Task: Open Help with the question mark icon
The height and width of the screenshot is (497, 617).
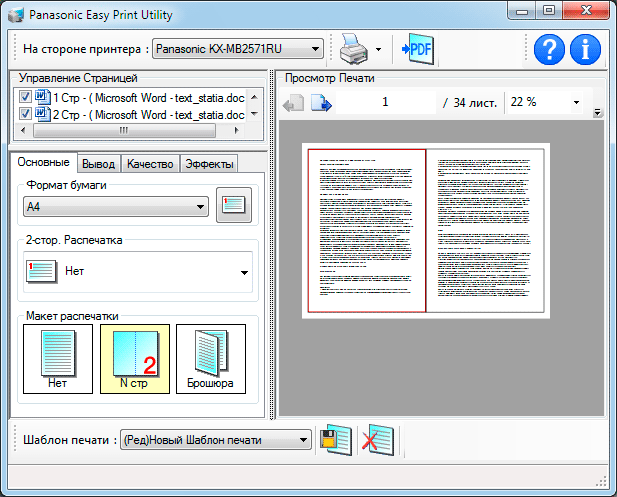Action: 549,50
